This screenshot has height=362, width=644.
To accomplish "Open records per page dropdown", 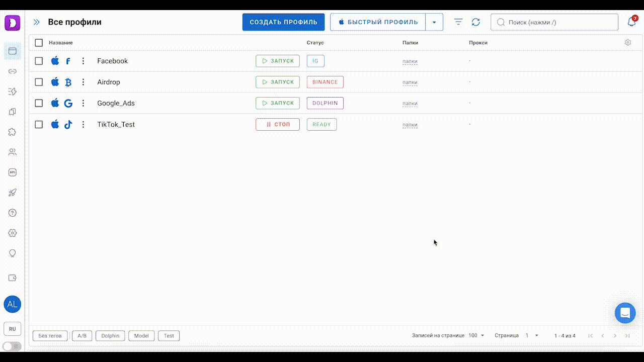I will pos(476,335).
